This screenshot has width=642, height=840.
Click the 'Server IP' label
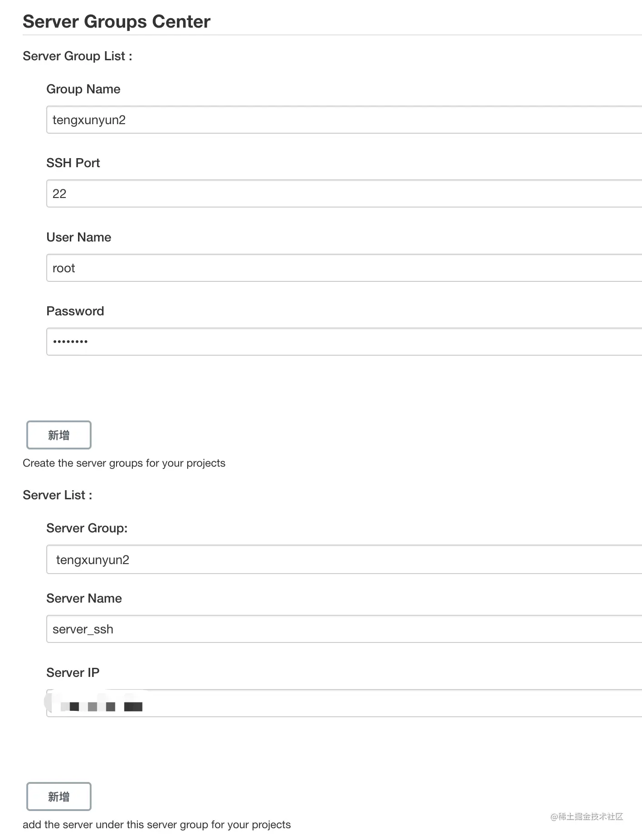click(73, 673)
